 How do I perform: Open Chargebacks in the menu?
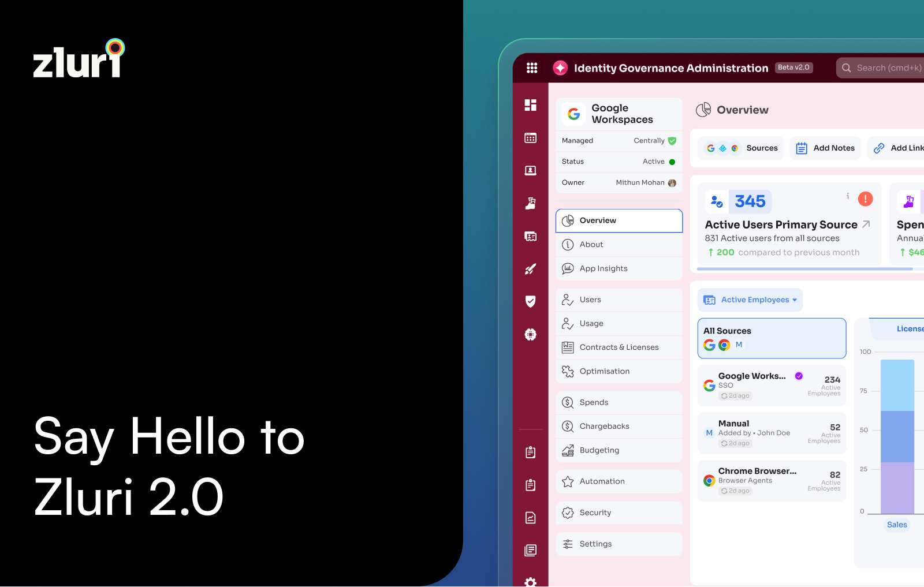(619, 427)
